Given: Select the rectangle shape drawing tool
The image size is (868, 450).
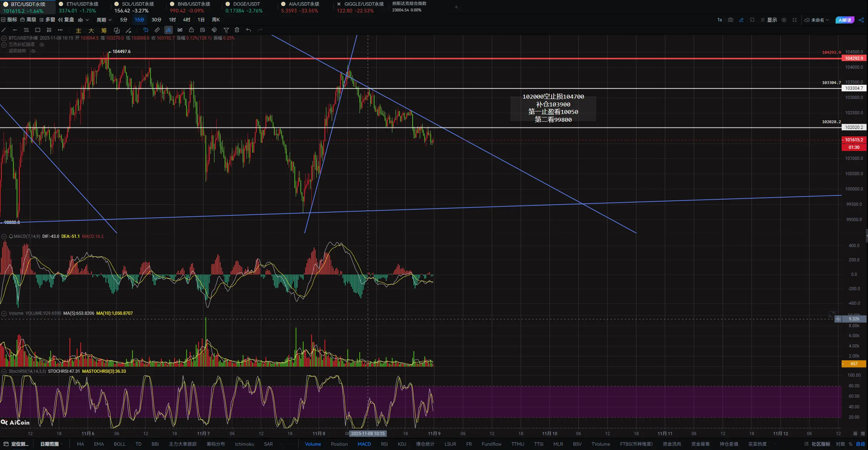Looking at the screenshot, I should 37,30.
